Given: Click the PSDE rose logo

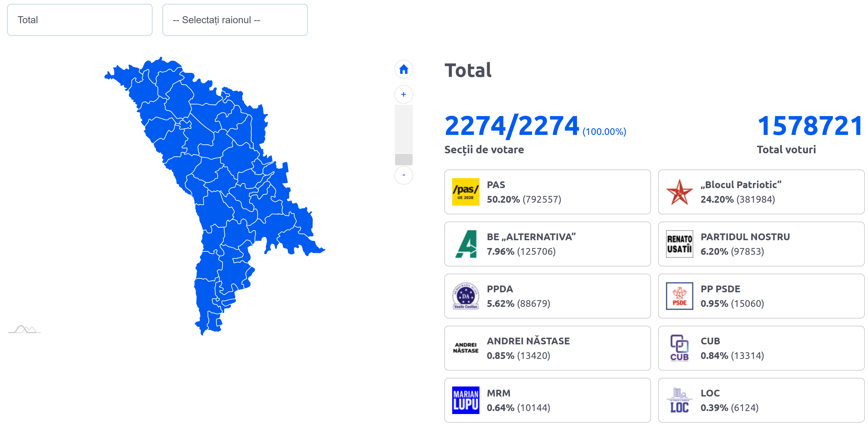Looking at the screenshot, I should click(x=679, y=296).
